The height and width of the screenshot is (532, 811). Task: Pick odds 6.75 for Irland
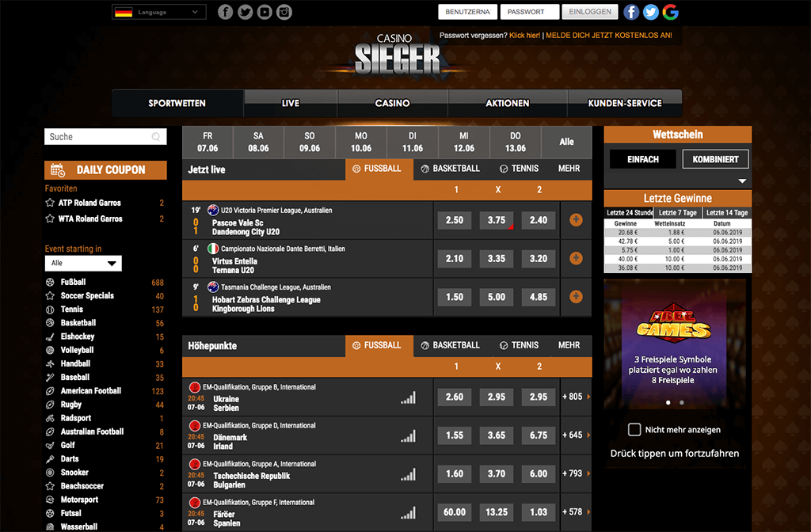tap(539, 435)
